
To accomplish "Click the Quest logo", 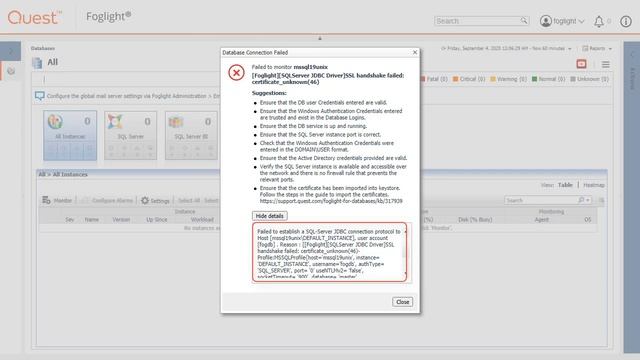I will (x=35, y=17).
